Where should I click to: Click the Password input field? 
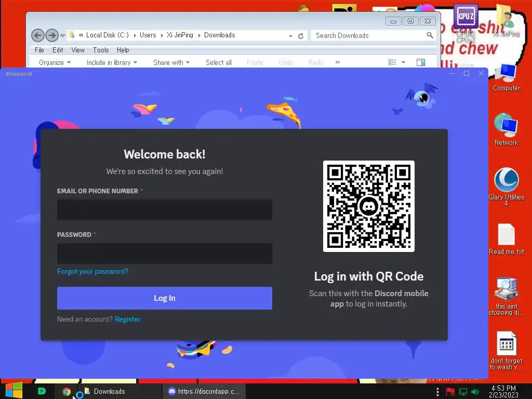click(x=165, y=254)
